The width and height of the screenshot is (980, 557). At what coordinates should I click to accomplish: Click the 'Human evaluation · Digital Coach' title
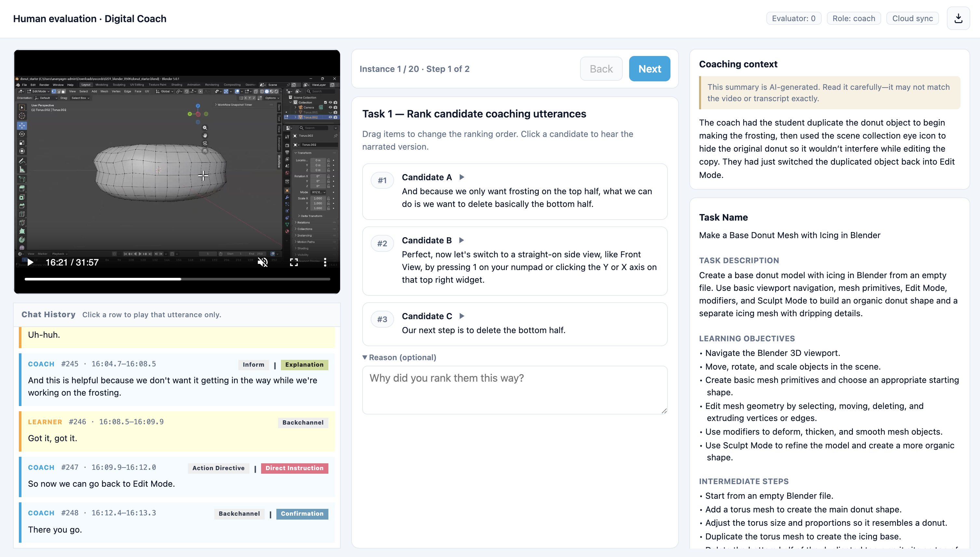click(90, 19)
